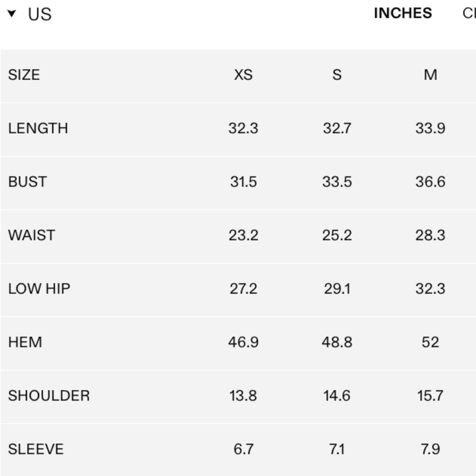Select the M size column header
Screen dimensions: 476x476
click(x=430, y=75)
